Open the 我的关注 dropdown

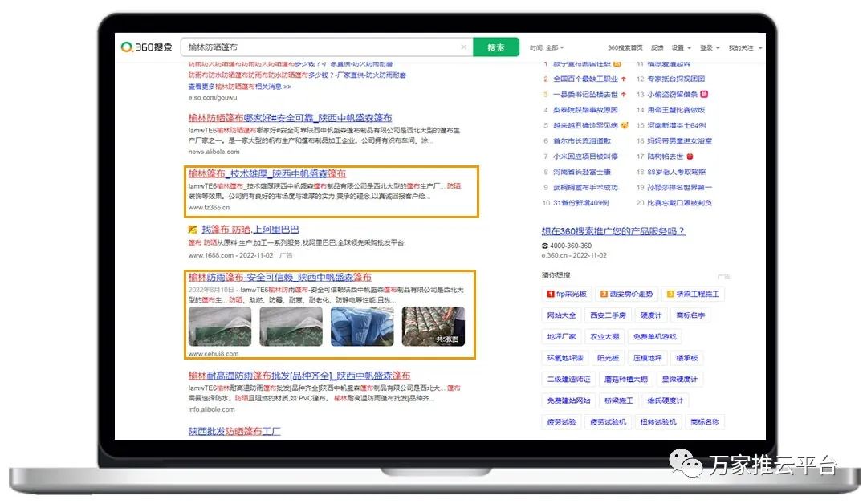point(744,47)
